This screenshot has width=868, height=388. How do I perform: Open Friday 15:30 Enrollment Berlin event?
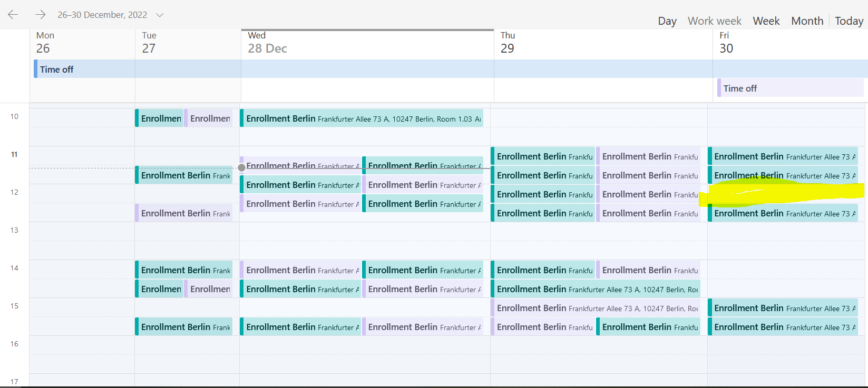[783, 327]
